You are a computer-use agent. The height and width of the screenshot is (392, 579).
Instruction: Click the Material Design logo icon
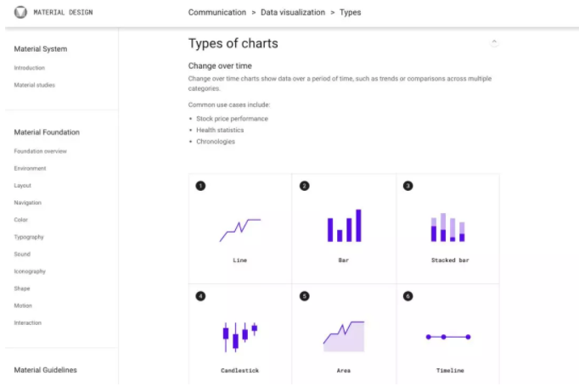pyautogui.click(x=20, y=12)
